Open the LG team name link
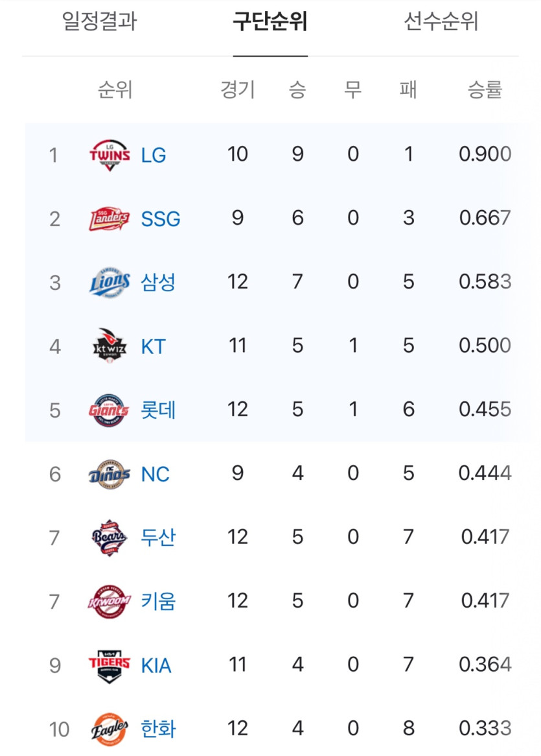 [154, 155]
